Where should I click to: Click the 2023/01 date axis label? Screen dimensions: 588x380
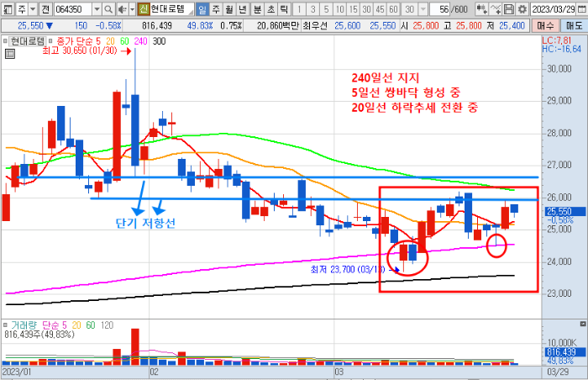tap(17, 372)
